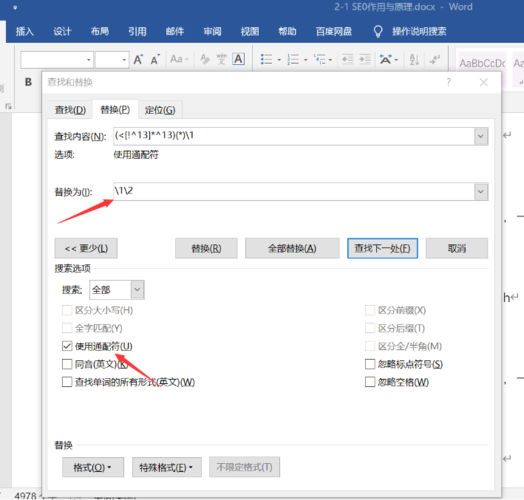
Task: Open the font name dropdown
Action: click(x=89, y=60)
